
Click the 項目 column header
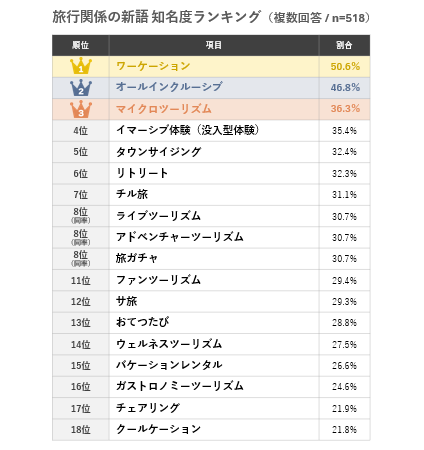(214, 45)
